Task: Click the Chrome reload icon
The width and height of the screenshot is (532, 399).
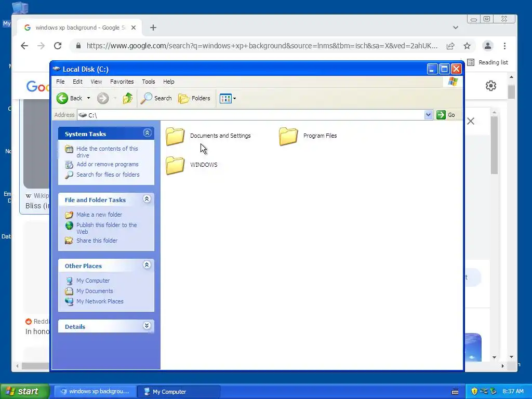Action: point(58,46)
